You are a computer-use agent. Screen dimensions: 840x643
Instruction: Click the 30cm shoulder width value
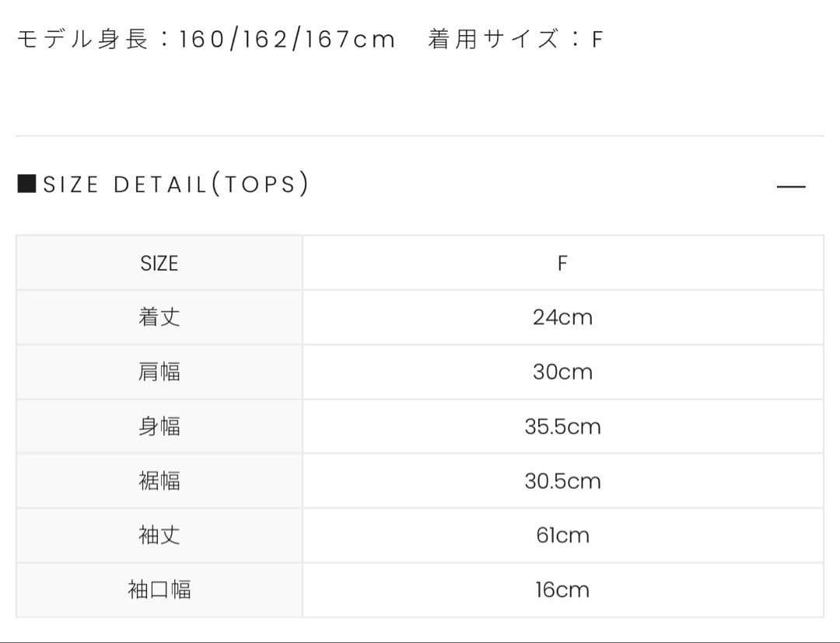[x=562, y=372]
